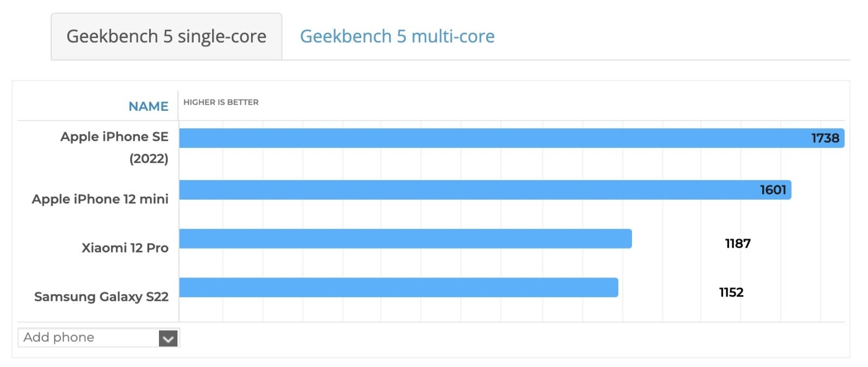Open the Xiaomi 12 Pro phone entry
868x367 pixels.
coord(125,248)
